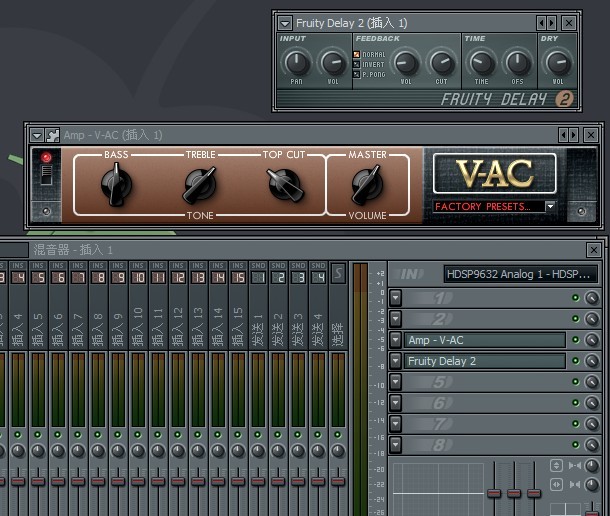Image resolution: width=610 pixels, height=516 pixels.
Task: Open effect slot 1 menu arrow
Action: coord(395,298)
